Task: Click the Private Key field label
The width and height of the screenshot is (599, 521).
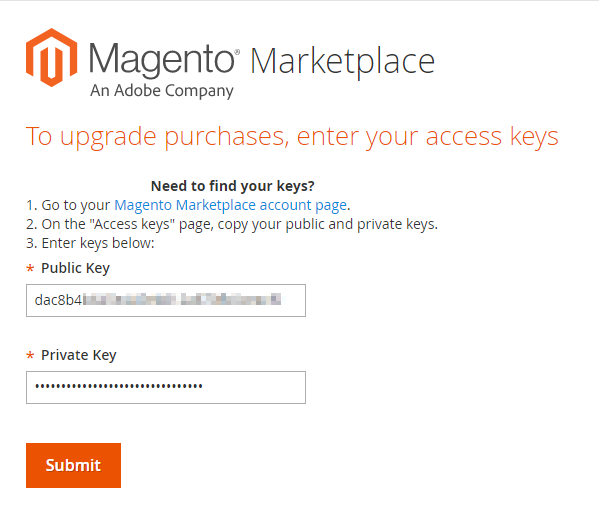Action: (x=79, y=355)
